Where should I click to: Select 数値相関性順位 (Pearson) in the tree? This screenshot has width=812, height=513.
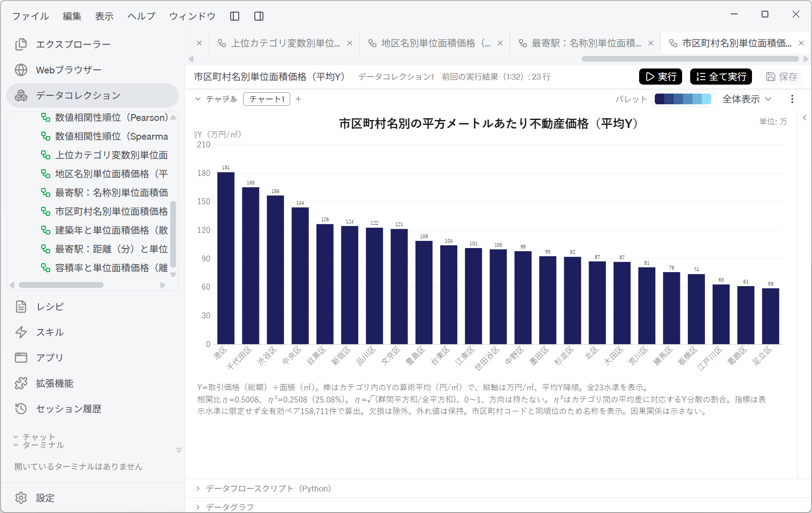click(x=105, y=117)
